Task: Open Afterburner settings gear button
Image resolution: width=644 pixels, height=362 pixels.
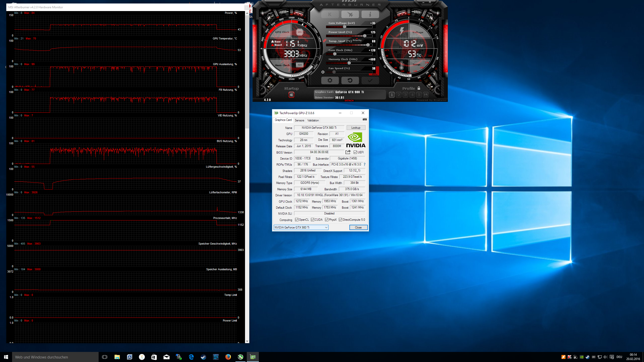Action: pyautogui.click(x=330, y=80)
